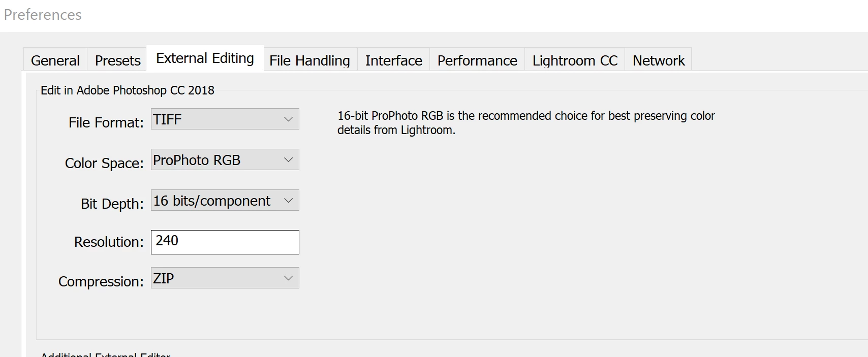868x357 pixels.
Task: Switch to the General tab
Action: pyautogui.click(x=55, y=60)
